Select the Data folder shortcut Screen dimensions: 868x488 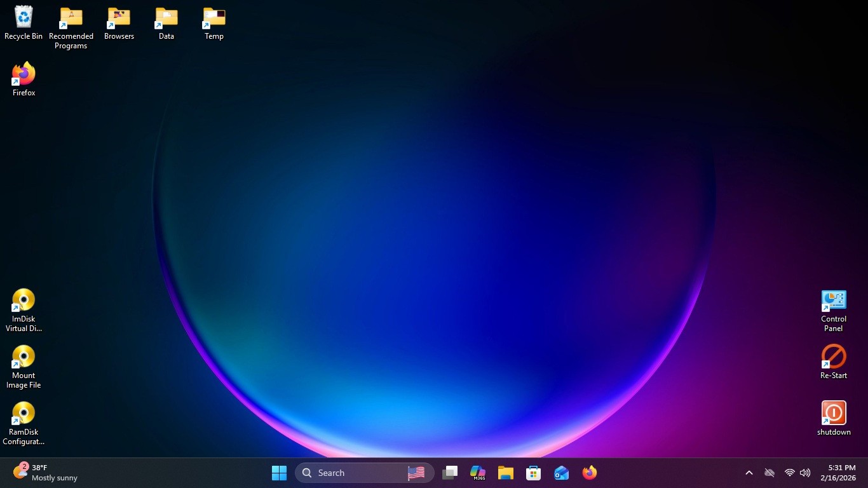click(x=166, y=24)
